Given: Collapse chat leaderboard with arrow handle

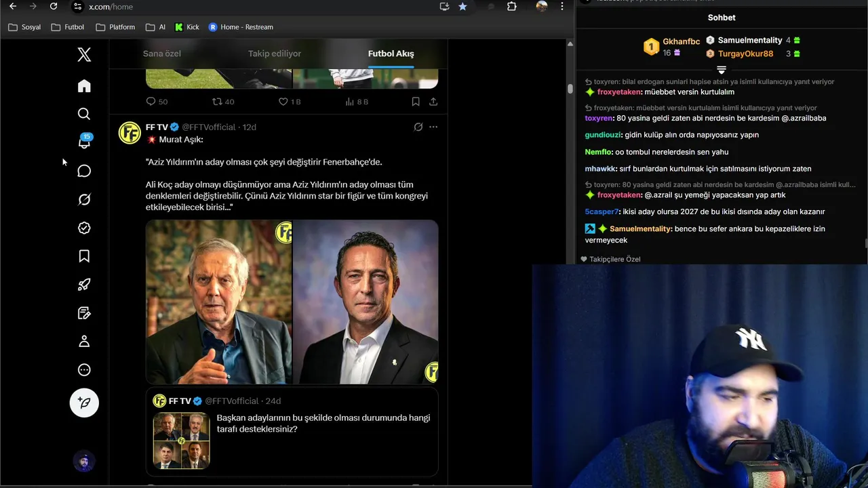Looking at the screenshot, I should 722,70.
